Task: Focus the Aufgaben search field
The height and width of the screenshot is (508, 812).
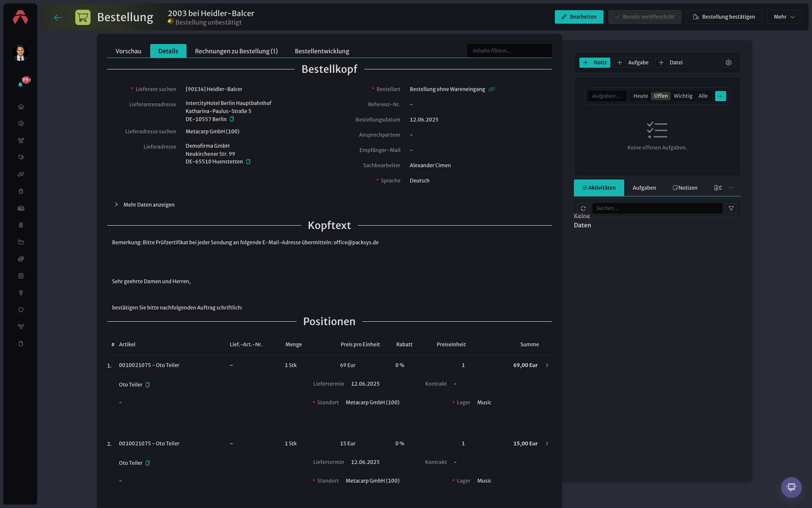Action: click(607, 96)
